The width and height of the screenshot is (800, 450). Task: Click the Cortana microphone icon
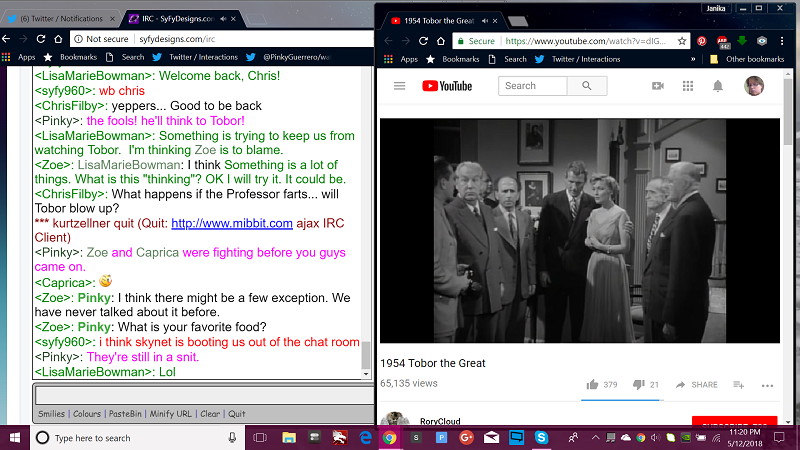[x=232, y=438]
